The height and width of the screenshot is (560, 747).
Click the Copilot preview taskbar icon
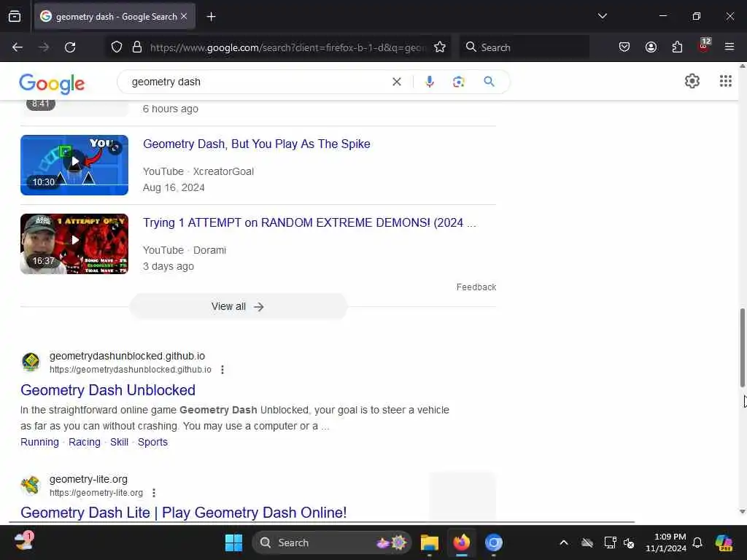tap(724, 542)
